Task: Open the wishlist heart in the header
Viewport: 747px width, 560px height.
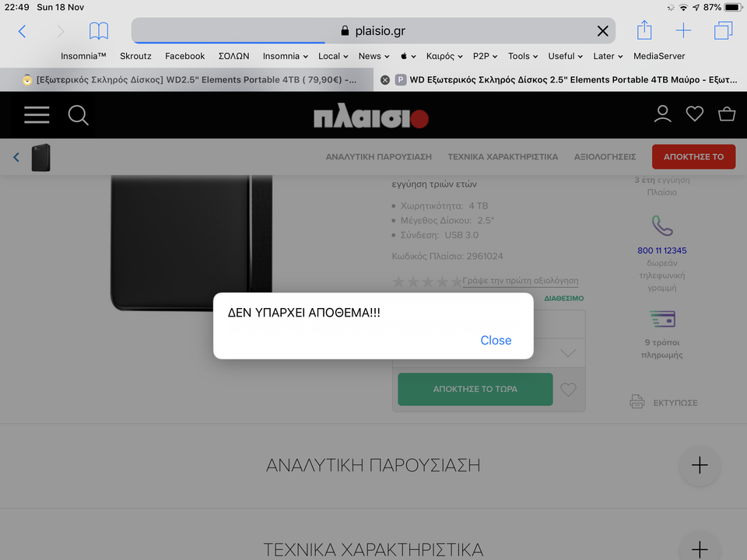Action: 695,114
